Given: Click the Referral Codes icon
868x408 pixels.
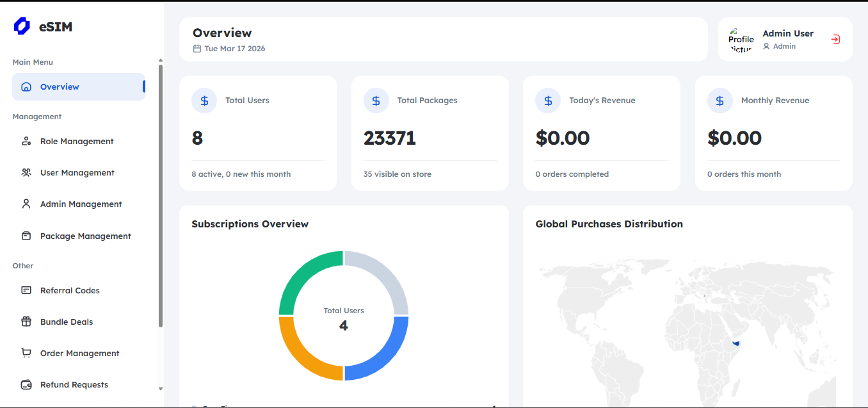Looking at the screenshot, I should [26, 290].
